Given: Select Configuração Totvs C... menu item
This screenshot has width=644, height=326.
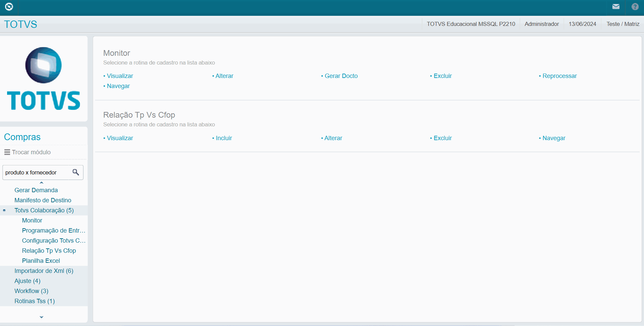Looking at the screenshot, I should (x=54, y=241).
